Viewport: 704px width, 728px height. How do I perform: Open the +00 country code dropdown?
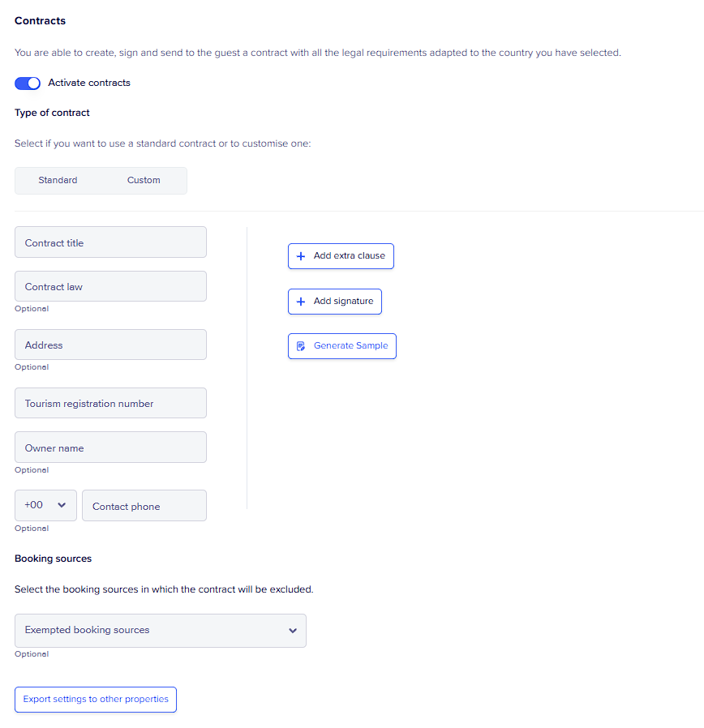click(x=45, y=505)
